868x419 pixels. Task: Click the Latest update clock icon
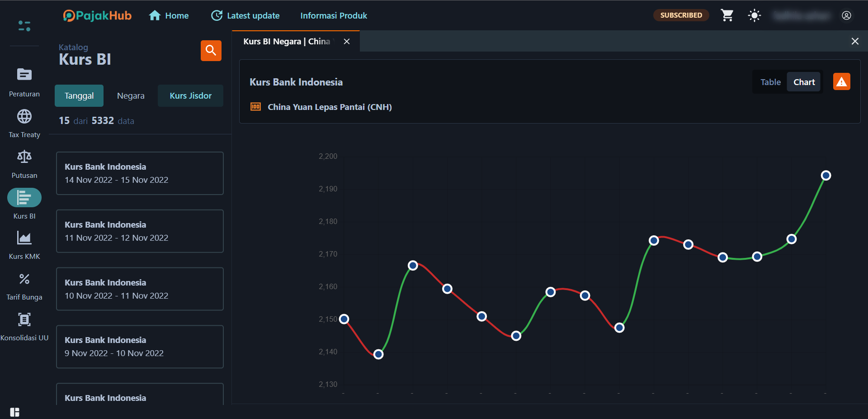pos(217,15)
